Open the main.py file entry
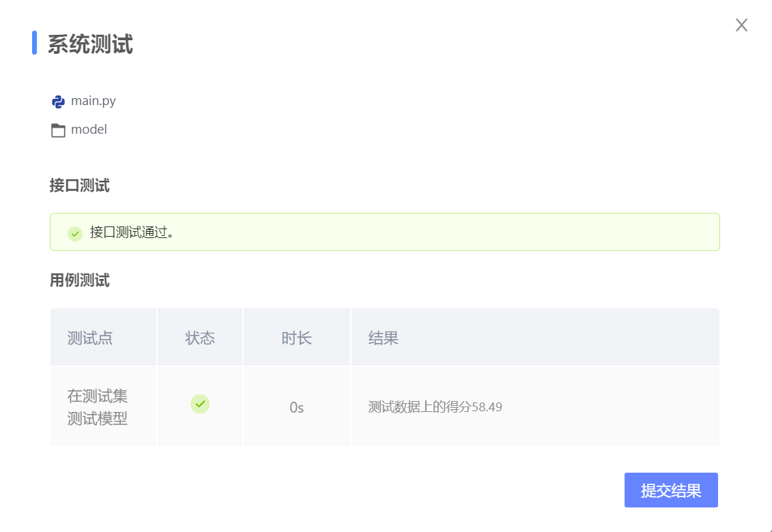 pyautogui.click(x=93, y=102)
